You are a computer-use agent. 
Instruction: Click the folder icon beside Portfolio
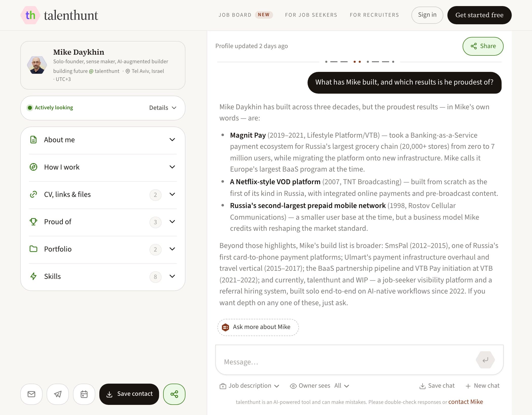point(33,249)
